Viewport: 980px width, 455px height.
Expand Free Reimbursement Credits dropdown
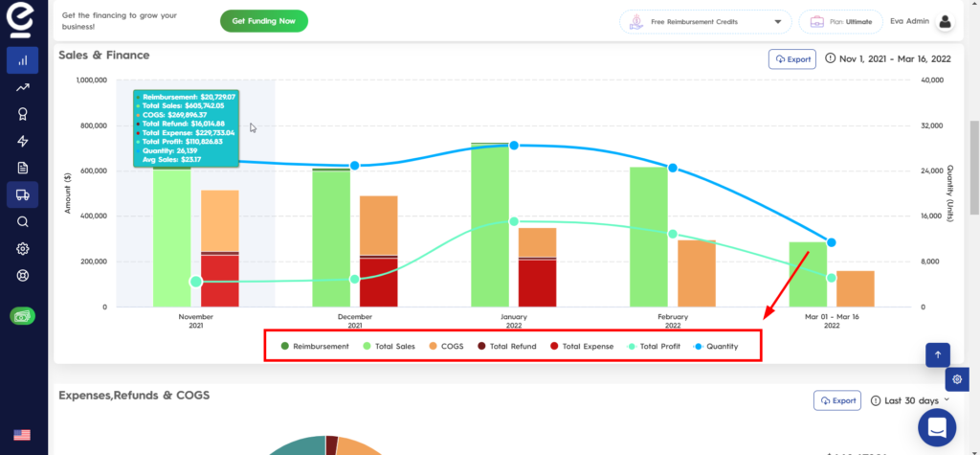point(705,22)
